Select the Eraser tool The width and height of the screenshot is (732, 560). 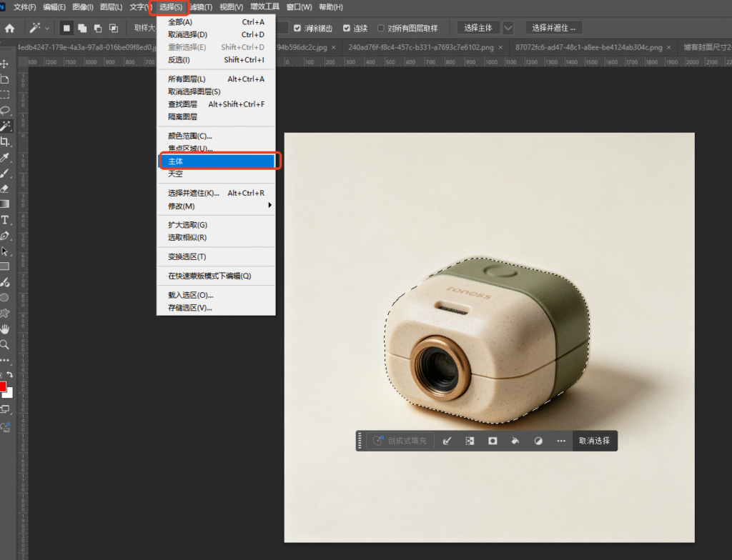[5, 189]
